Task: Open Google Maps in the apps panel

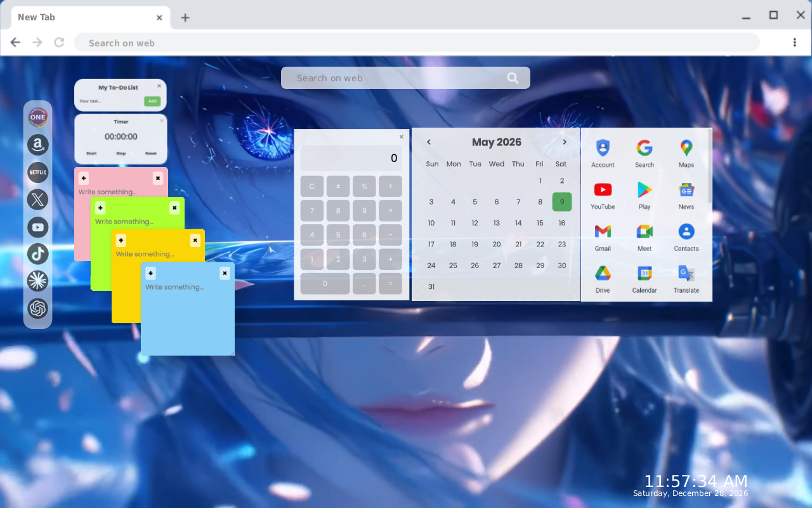Action: point(686,154)
